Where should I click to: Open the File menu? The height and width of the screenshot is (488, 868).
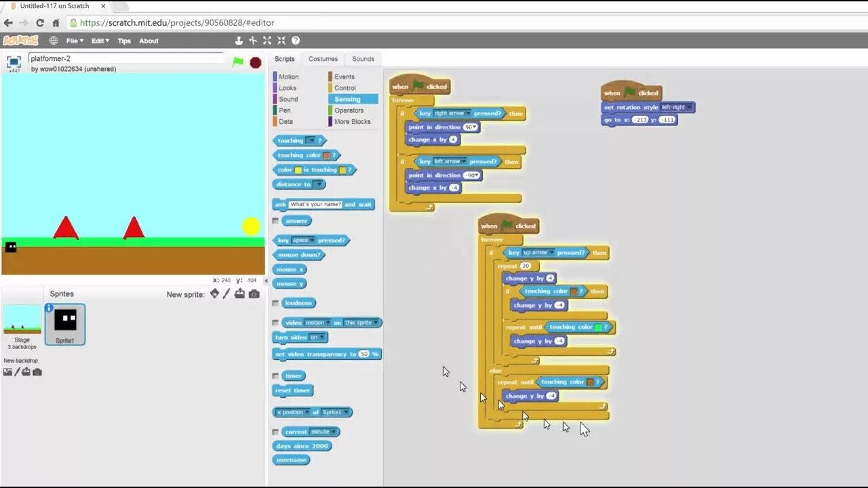click(x=75, y=41)
